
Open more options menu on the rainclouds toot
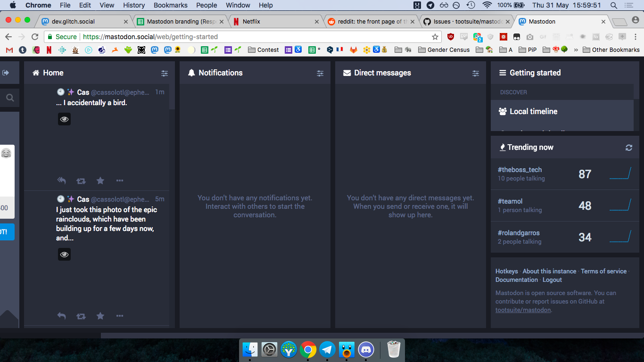(x=120, y=316)
